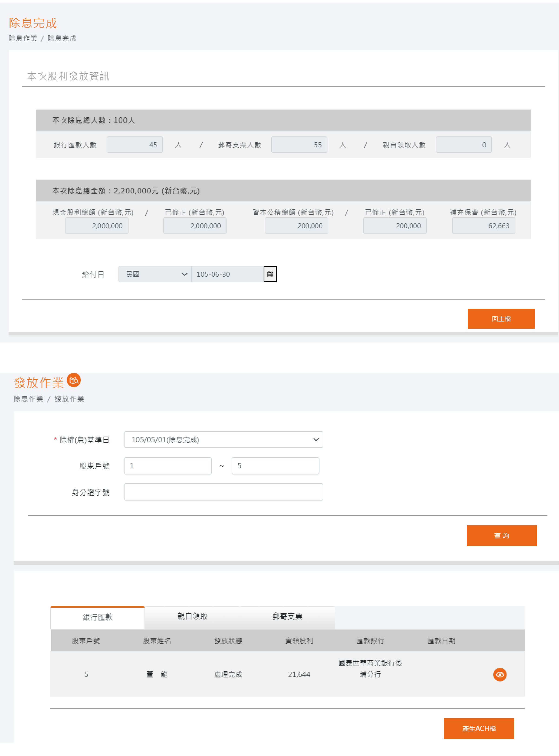Click the 親自領取人數 field showing 0

[x=464, y=145]
